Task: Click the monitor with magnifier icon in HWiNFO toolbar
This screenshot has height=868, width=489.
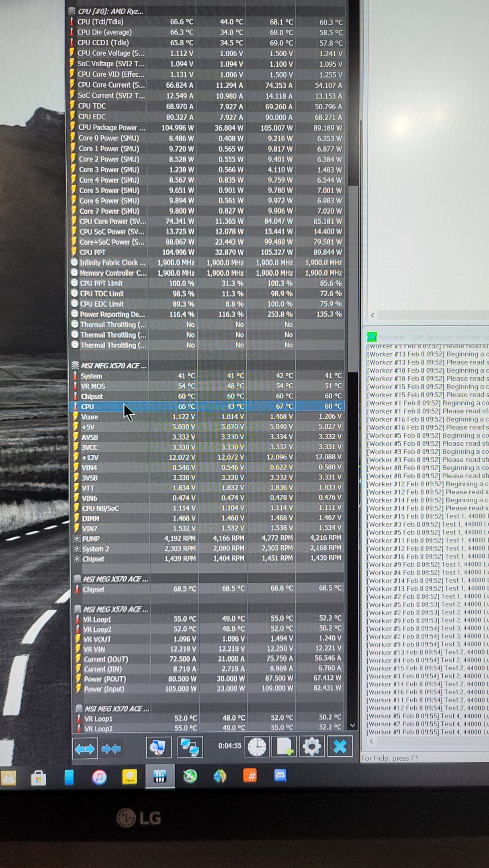Action: click(x=158, y=747)
